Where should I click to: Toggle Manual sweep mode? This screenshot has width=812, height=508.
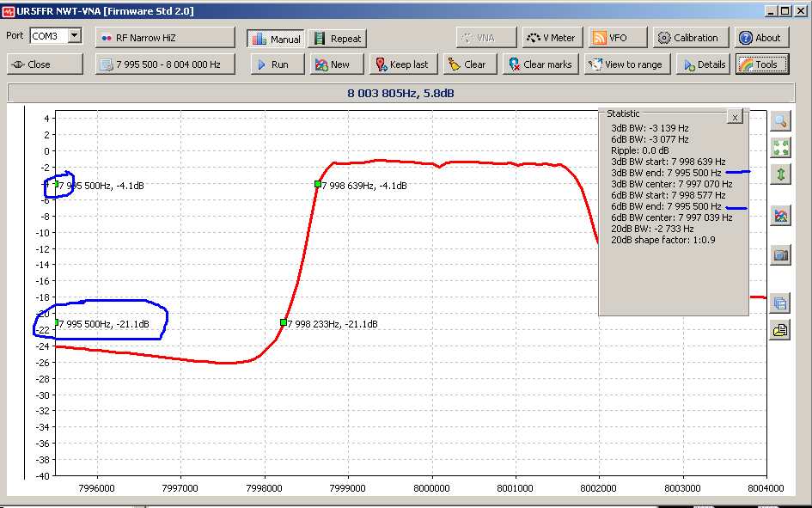tap(276, 39)
